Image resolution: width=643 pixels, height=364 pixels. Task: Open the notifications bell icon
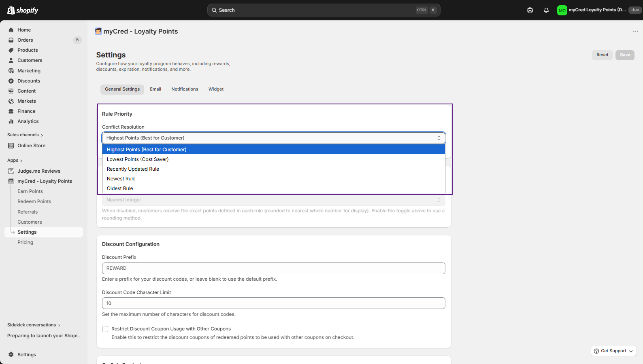tap(546, 10)
